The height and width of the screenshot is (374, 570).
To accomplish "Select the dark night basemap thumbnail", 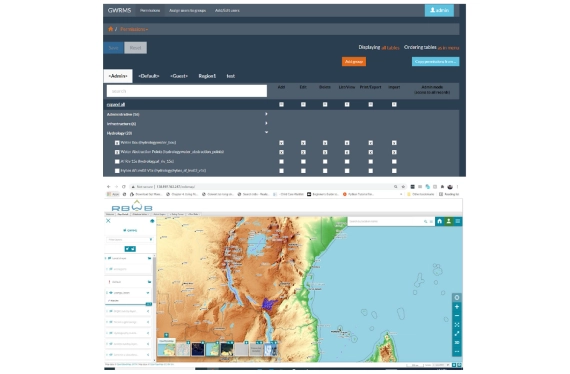I will [198, 349].
